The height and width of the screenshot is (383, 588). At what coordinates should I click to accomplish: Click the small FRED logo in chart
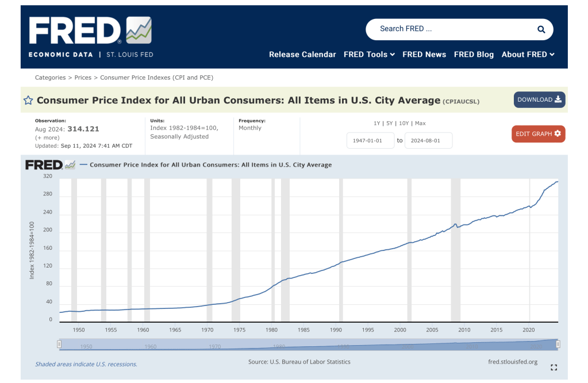click(x=50, y=165)
